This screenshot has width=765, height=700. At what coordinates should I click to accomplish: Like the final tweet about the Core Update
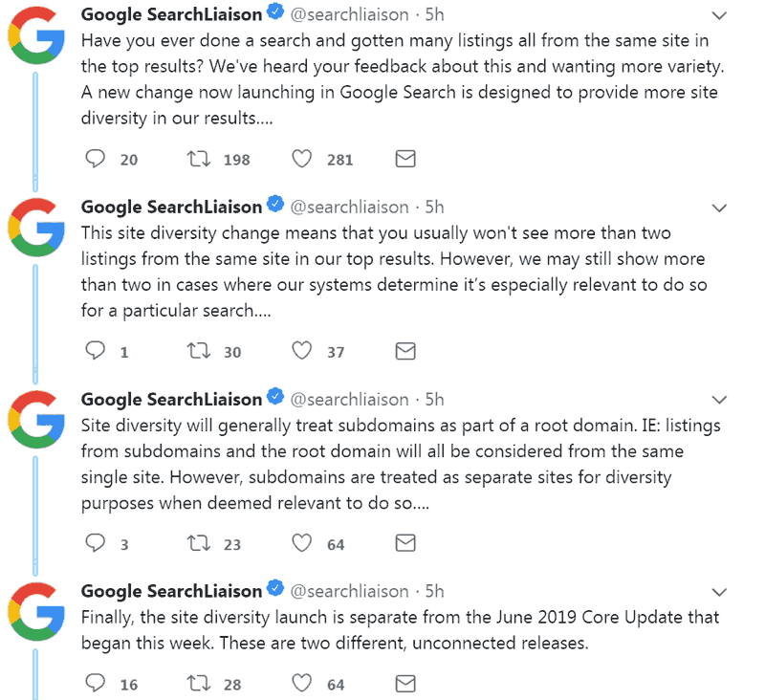pos(301,683)
